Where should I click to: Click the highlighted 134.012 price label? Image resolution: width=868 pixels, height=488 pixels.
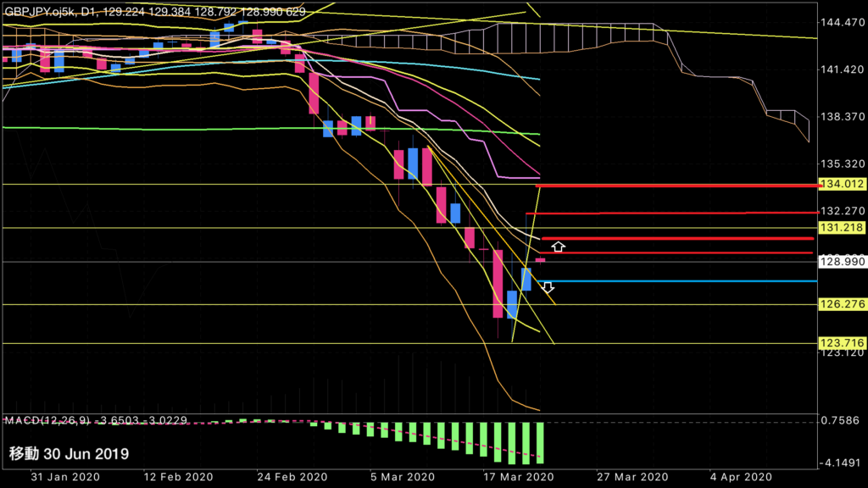tap(842, 184)
